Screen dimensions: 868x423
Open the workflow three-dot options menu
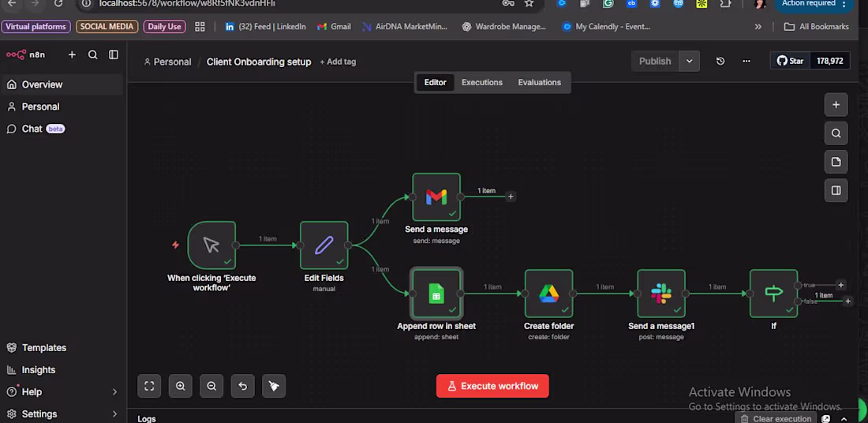coord(746,61)
